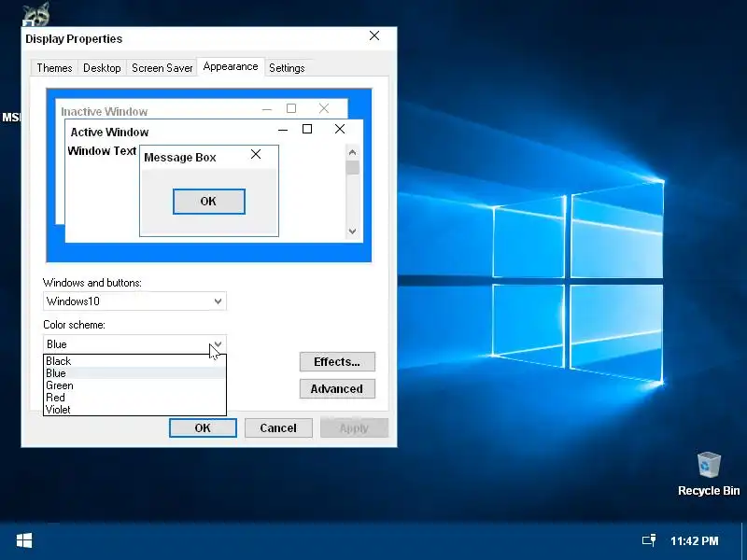Image resolution: width=747 pixels, height=560 pixels.
Task: Choose Green color scheme option
Action: (x=134, y=385)
